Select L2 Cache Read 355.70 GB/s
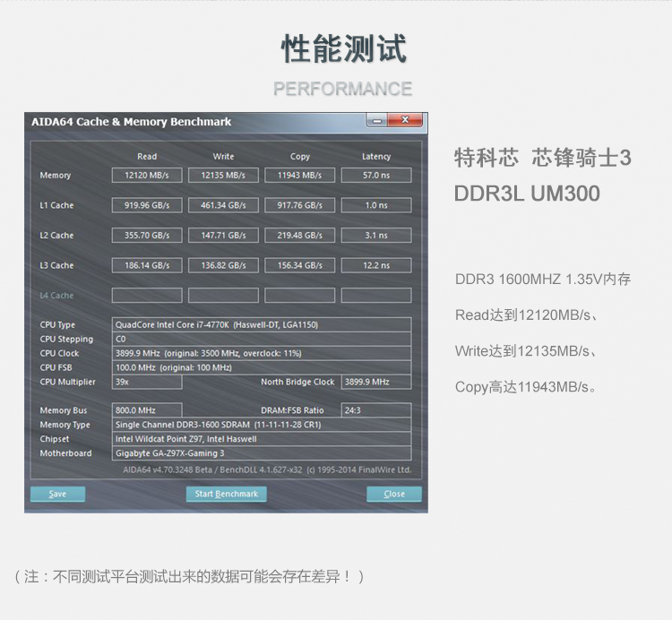This screenshot has width=672, height=620. point(147,236)
